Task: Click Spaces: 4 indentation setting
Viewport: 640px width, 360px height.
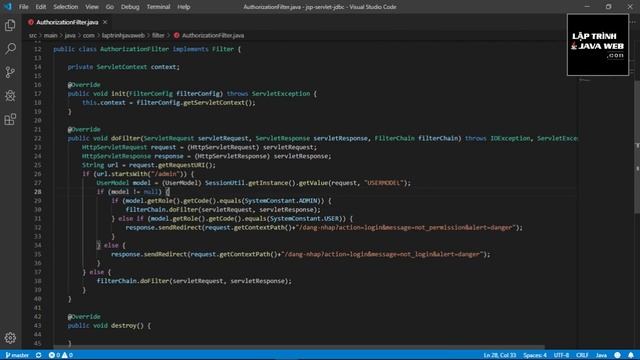Action: coord(535,355)
